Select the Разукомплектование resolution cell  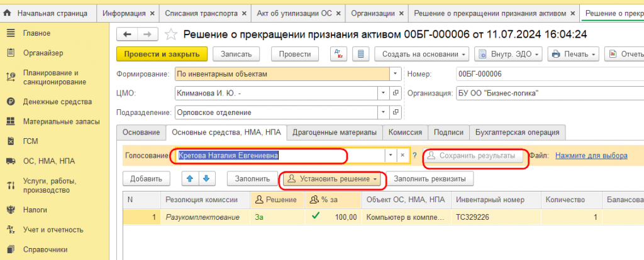click(x=206, y=217)
